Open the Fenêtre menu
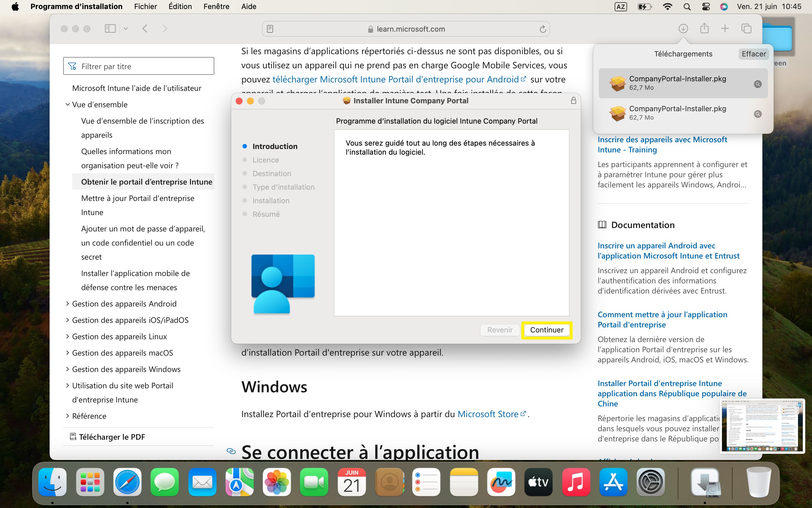The width and height of the screenshot is (812, 508). 217,6
